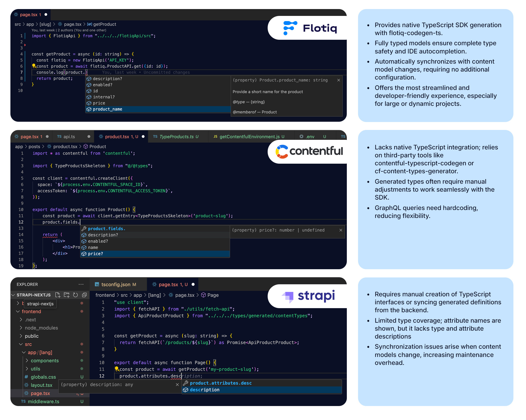Click the wrench icon beside product.fields. suggestion
This screenshot has height=420, width=526.
[x=84, y=229]
